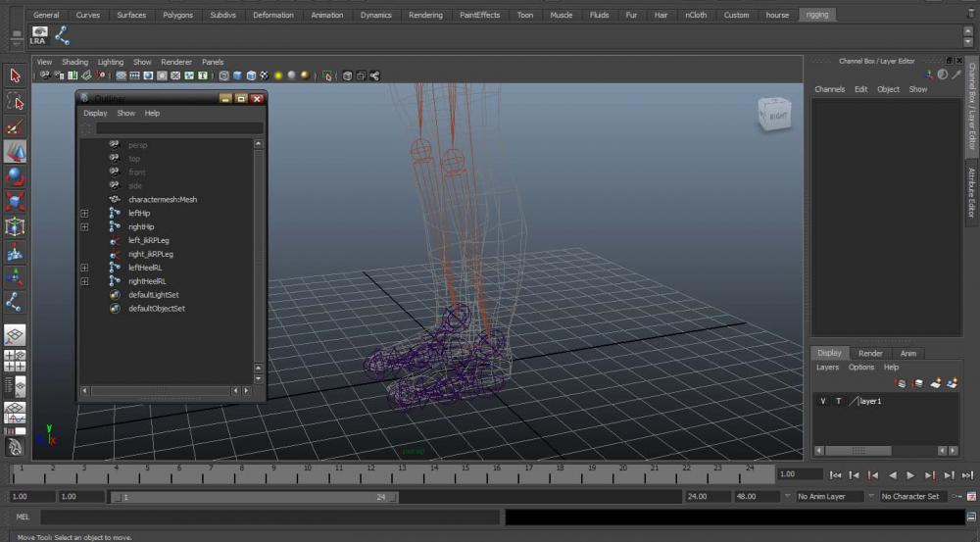Click the MEL command input field

pos(269,517)
